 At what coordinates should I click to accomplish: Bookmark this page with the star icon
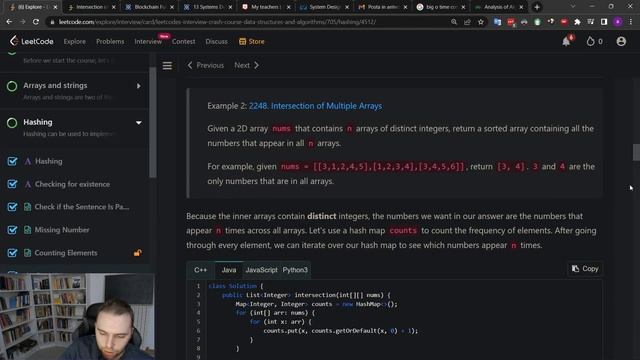(481, 22)
